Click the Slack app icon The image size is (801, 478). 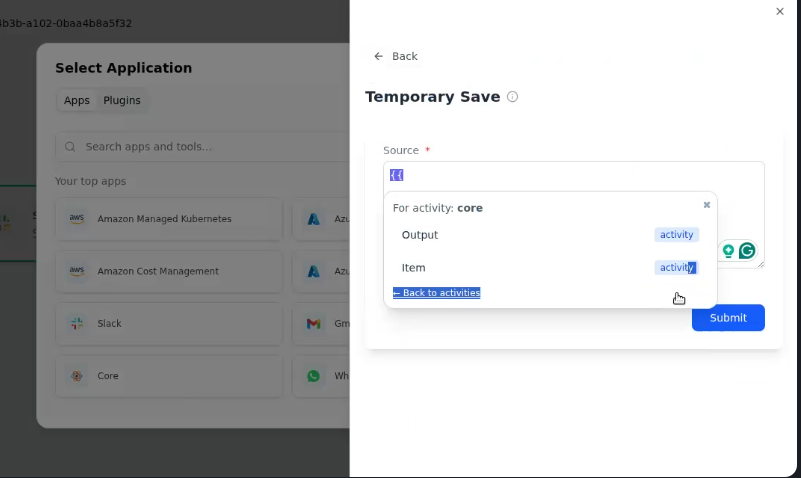(77, 323)
